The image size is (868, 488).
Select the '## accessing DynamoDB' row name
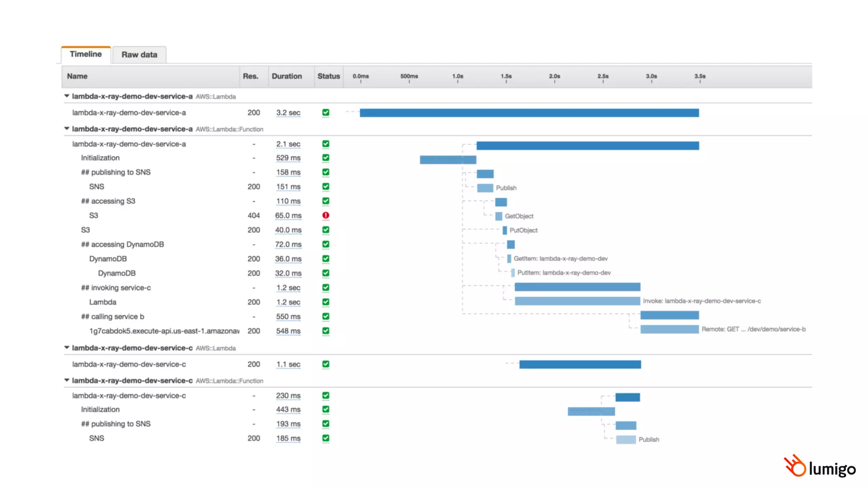(x=122, y=244)
